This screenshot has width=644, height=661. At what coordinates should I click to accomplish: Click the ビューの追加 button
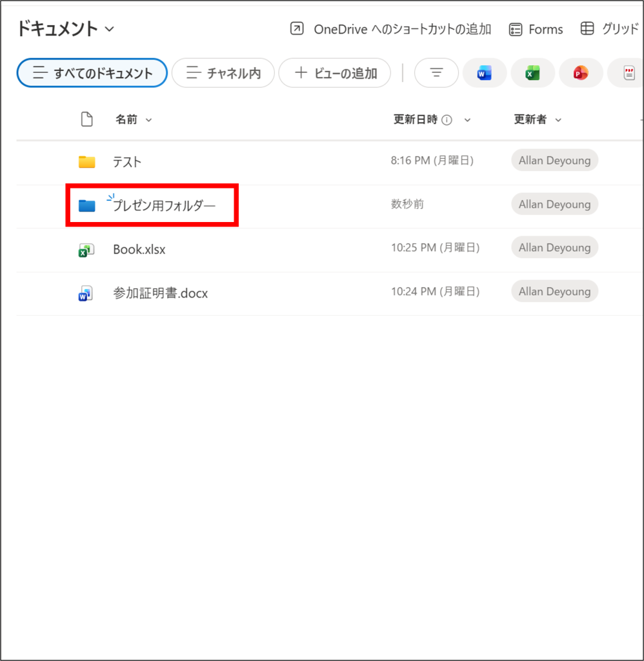335,73
